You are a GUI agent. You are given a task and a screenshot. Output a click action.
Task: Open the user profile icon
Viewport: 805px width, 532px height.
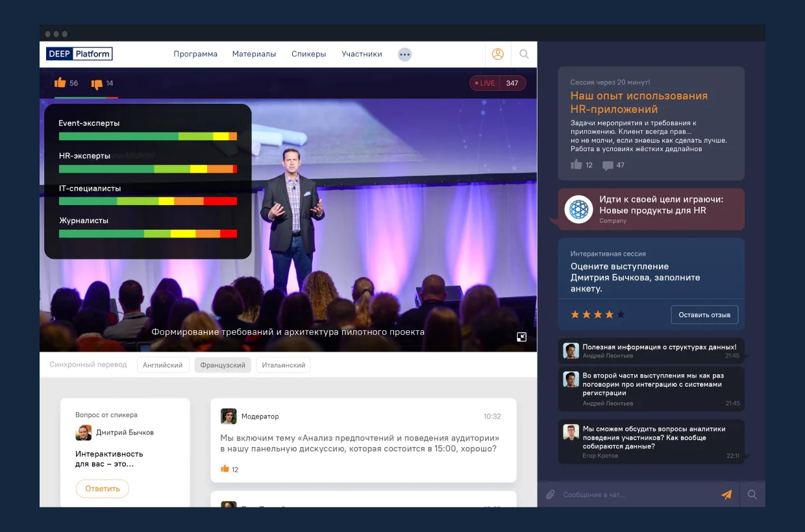(498, 54)
